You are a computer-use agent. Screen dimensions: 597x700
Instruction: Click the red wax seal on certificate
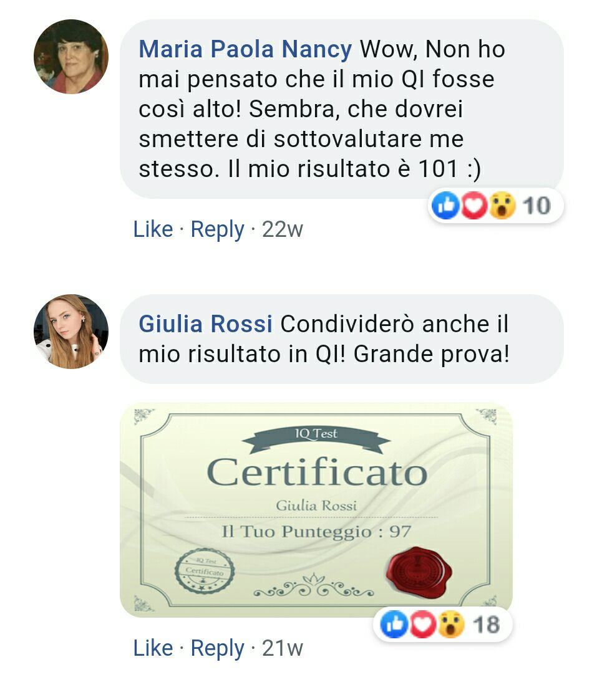tap(419, 573)
